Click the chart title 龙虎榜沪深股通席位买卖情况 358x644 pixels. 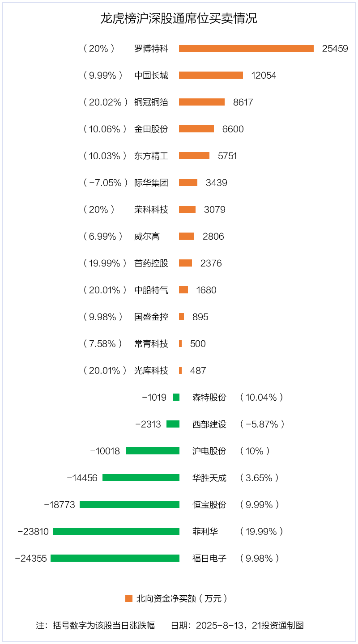pyautogui.click(x=179, y=19)
